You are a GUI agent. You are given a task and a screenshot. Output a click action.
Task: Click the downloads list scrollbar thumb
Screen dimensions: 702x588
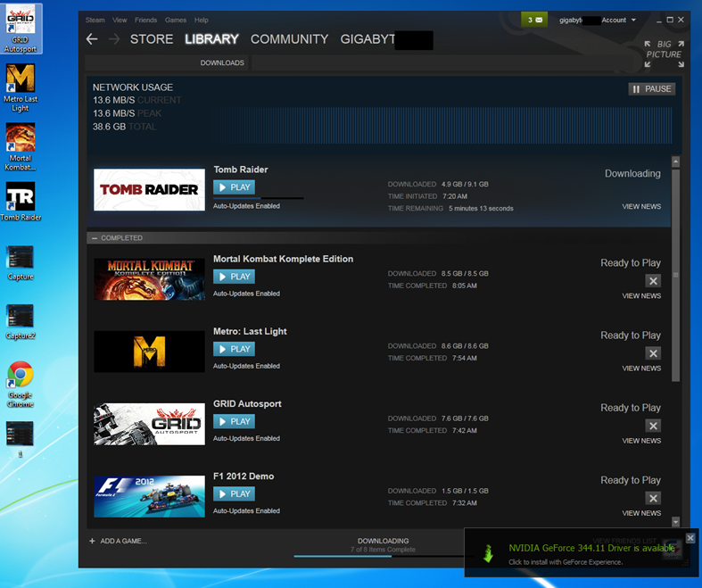pyautogui.click(x=675, y=275)
